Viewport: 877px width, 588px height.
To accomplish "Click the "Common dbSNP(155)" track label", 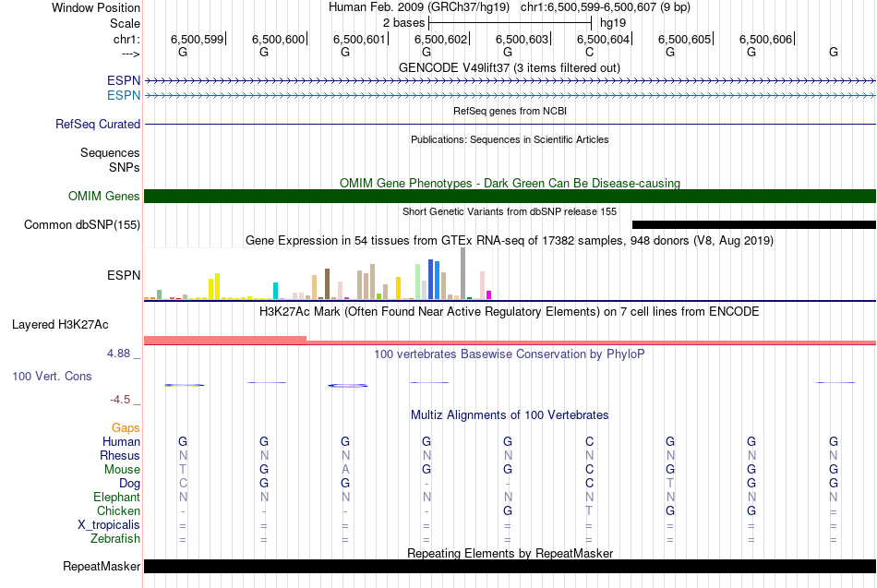I will click(81, 225).
